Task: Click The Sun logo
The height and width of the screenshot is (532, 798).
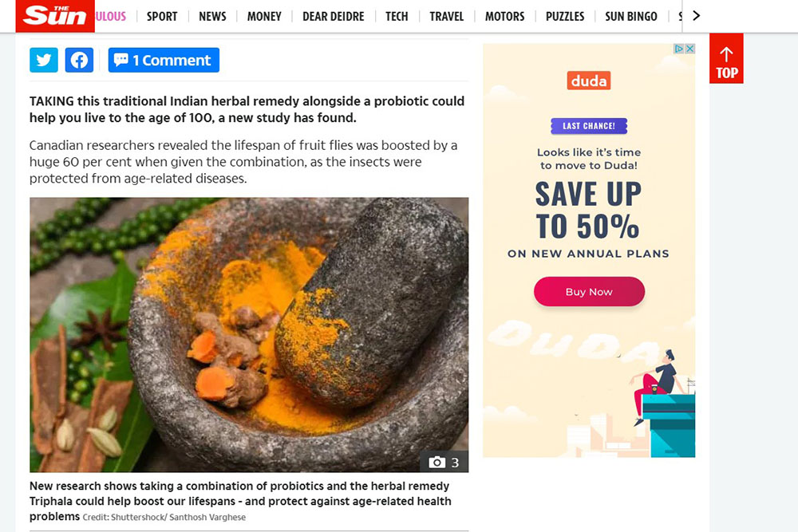Action: click(55, 16)
